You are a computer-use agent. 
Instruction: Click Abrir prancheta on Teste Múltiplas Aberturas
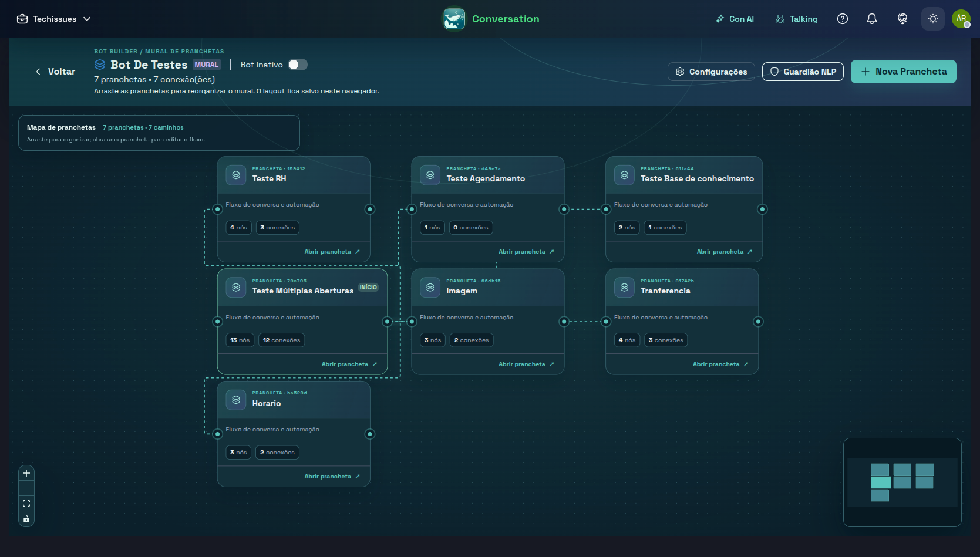point(349,364)
